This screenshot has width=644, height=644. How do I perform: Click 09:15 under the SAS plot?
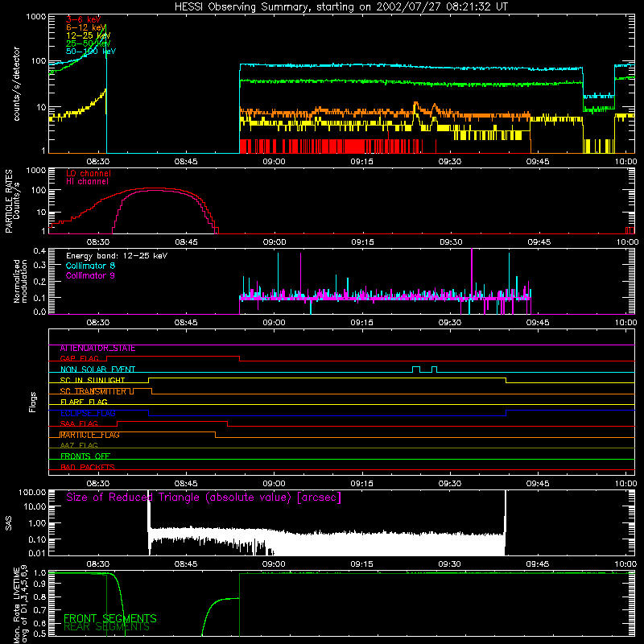pos(361,564)
